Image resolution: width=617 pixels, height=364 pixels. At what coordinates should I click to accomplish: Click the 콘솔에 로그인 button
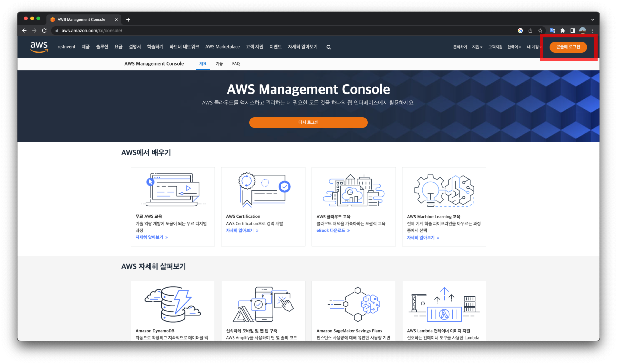point(568,47)
